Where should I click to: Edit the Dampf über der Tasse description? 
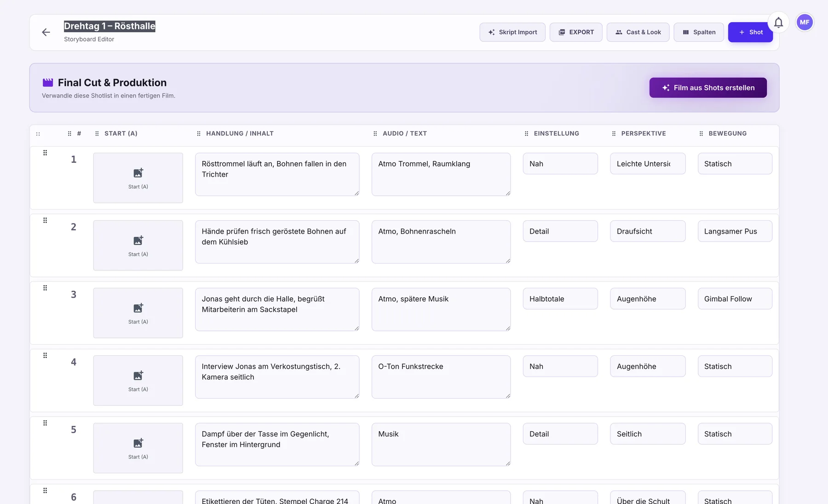(x=277, y=445)
